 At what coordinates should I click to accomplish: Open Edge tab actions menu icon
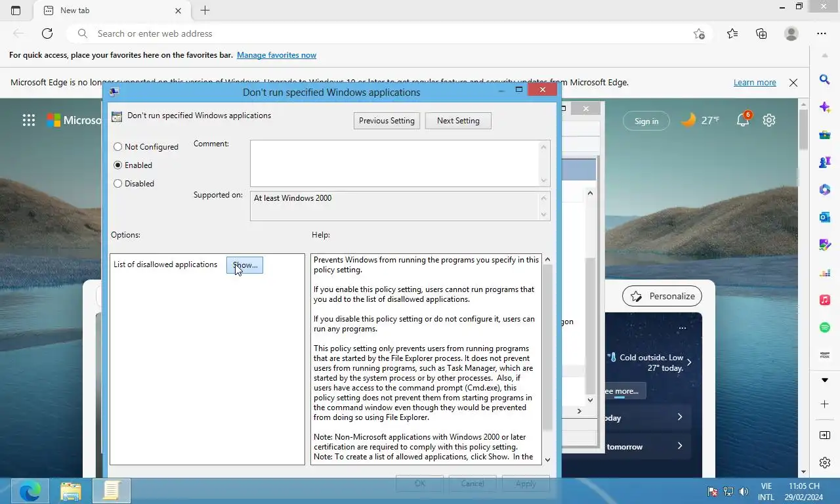pos(16,10)
